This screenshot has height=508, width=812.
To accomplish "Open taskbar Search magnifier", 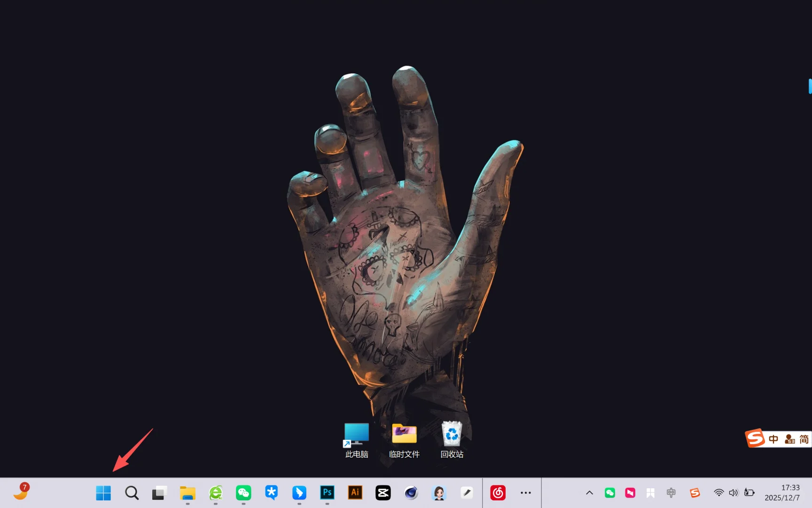I will pos(132,493).
